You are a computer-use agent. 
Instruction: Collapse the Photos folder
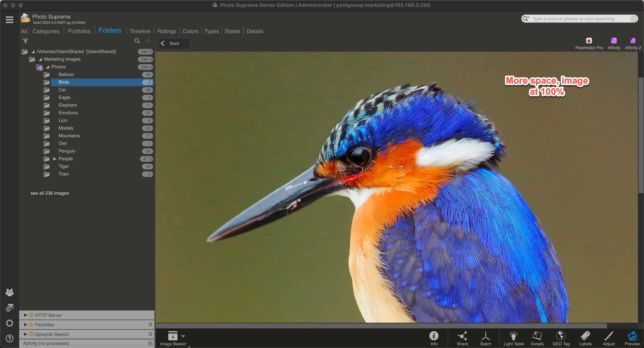[48, 67]
